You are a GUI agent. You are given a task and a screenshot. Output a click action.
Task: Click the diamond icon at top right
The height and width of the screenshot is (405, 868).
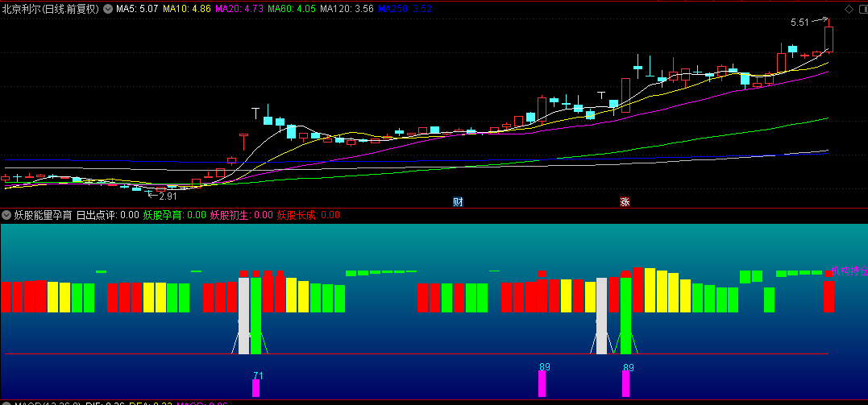click(849, 9)
